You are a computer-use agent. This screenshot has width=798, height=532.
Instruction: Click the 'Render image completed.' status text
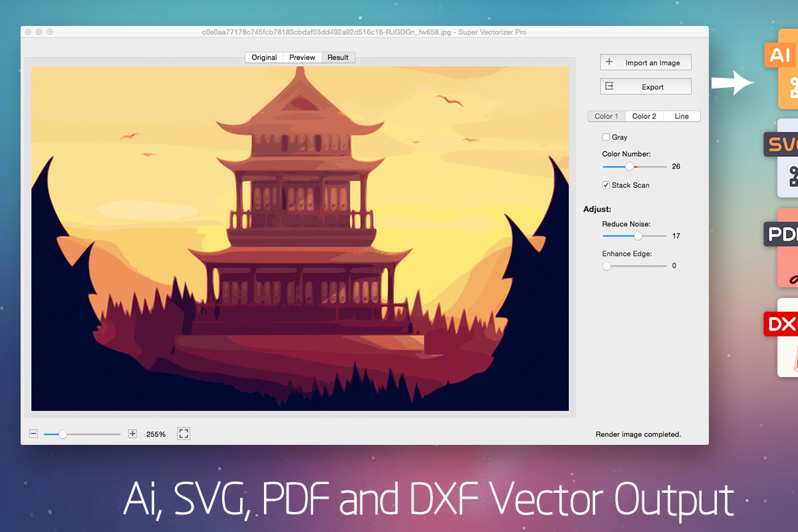638,434
